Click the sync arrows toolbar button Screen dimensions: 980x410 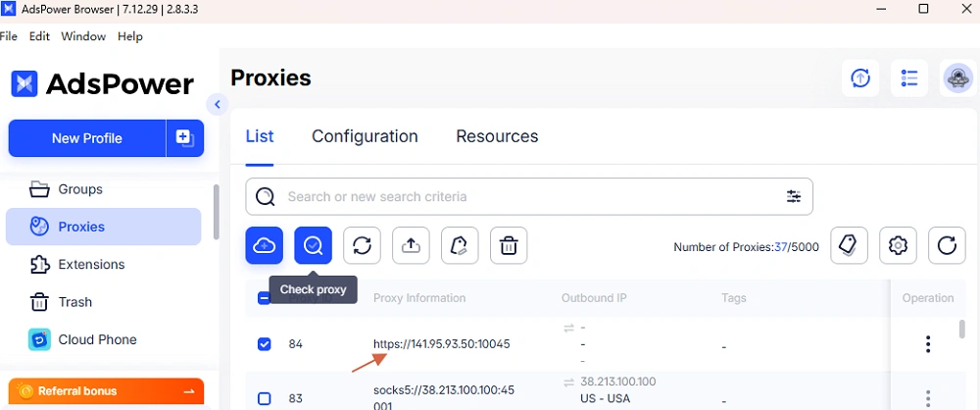click(362, 245)
